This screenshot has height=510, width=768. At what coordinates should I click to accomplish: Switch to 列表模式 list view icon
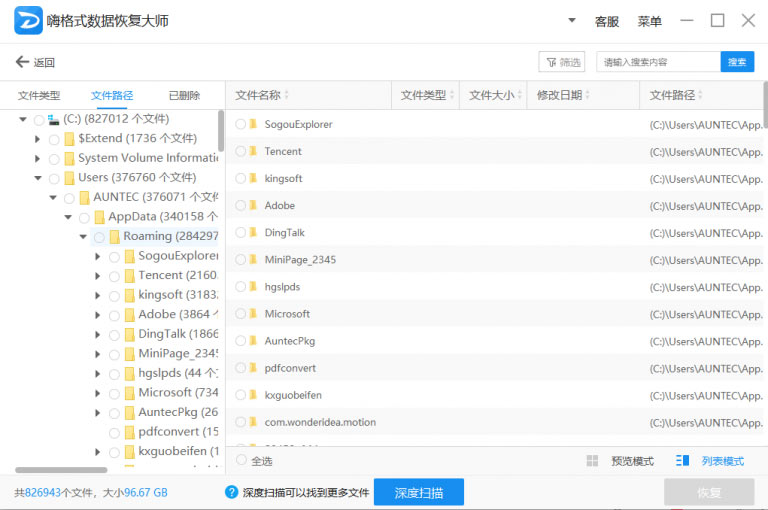(x=683, y=461)
